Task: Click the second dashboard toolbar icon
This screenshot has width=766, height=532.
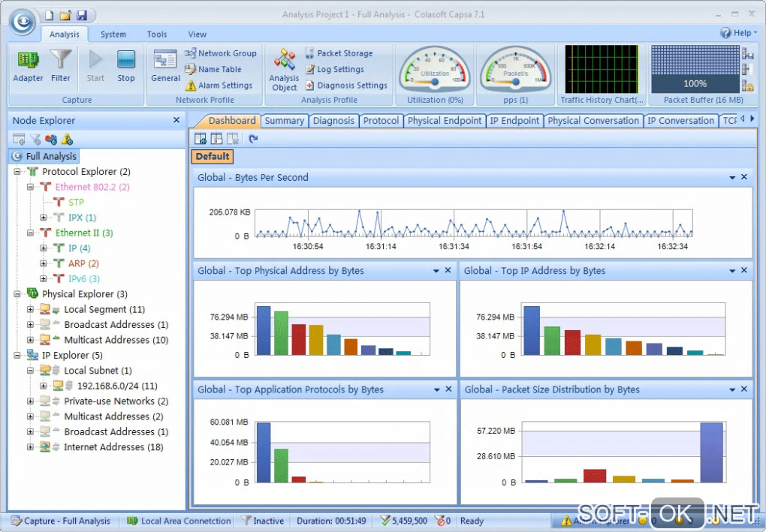Action: (216, 139)
